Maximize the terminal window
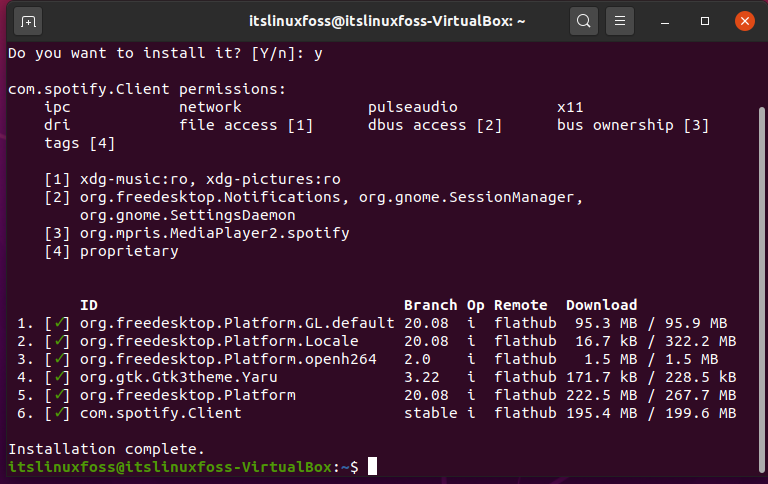This screenshot has height=484, width=768. tap(705, 21)
